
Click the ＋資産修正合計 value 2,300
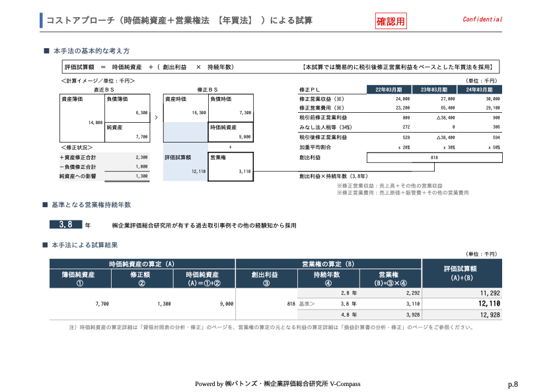click(141, 157)
